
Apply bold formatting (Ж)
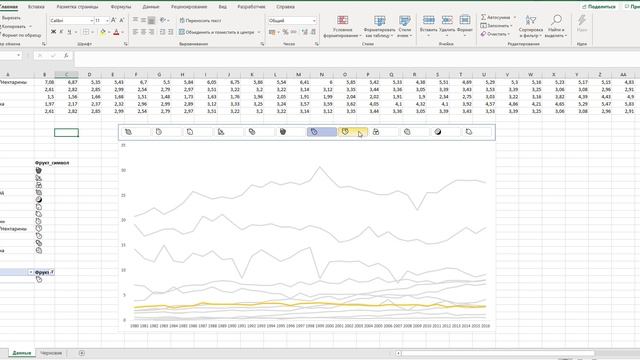pyautogui.click(x=53, y=32)
